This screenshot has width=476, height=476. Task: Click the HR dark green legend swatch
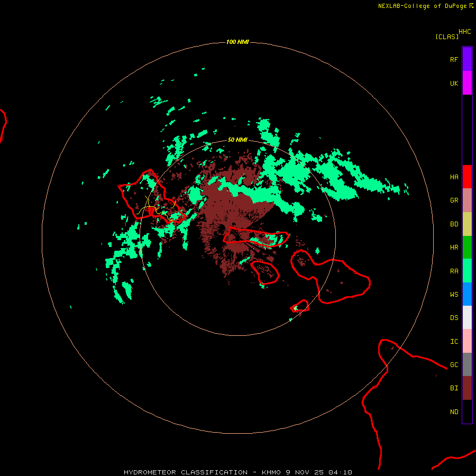(467, 248)
